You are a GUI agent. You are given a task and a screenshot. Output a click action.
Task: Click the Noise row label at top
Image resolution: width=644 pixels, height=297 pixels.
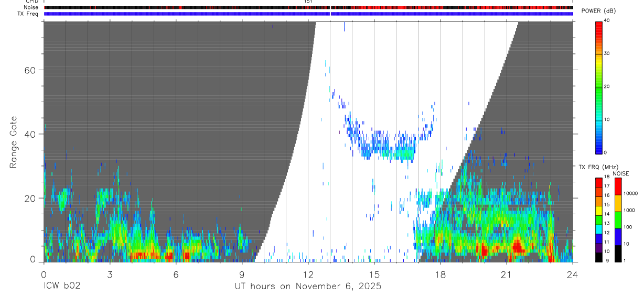coord(31,7)
